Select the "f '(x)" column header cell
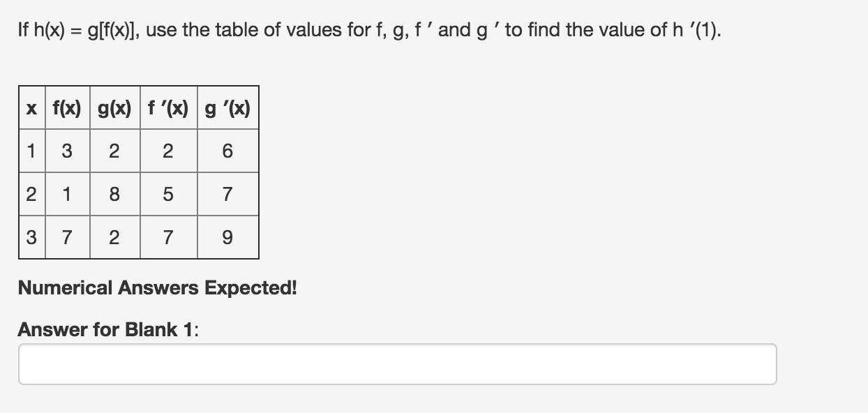The height and width of the screenshot is (413, 868). pos(168,108)
